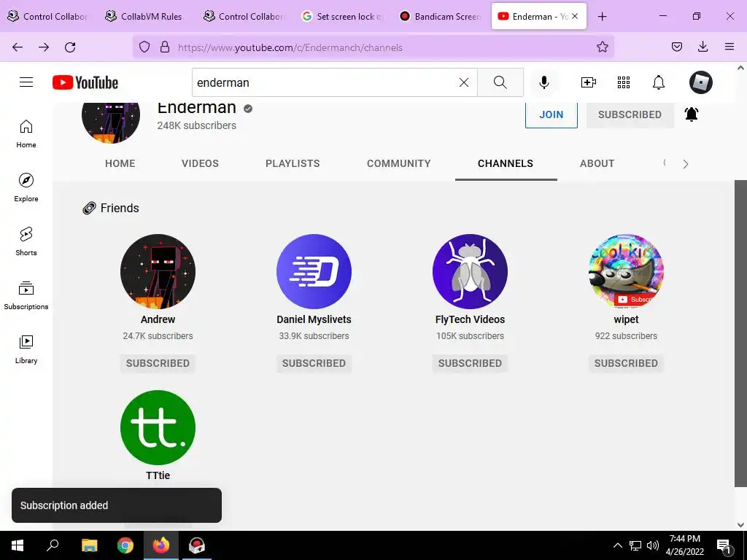747x560 pixels.
Task: Click the page vertical scrollbar
Action: point(740,333)
